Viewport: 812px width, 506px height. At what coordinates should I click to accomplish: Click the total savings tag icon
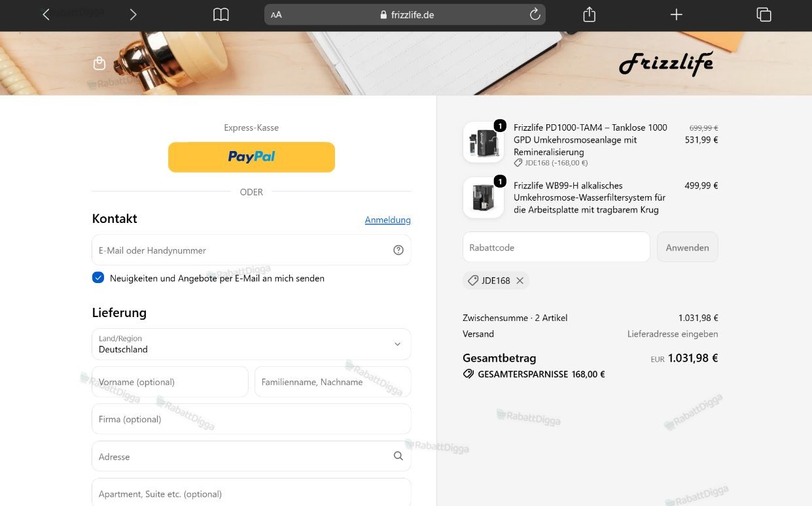point(468,375)
